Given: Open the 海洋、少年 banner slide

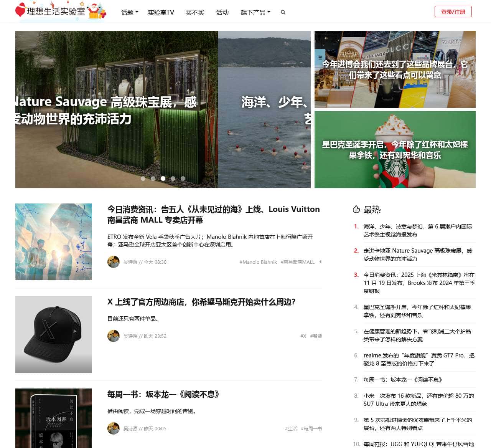Looking at the screenshot, I should pyautogui.click(x=264, y=109).
